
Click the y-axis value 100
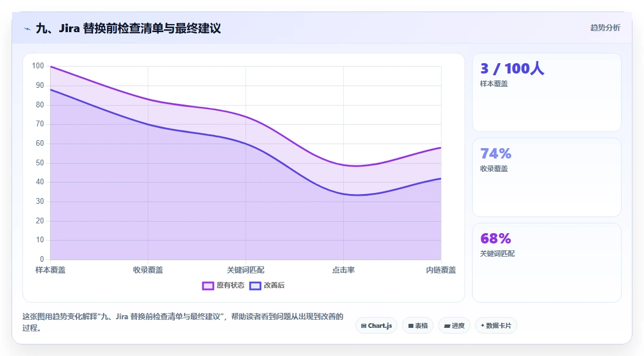click(x=38, y=65)
